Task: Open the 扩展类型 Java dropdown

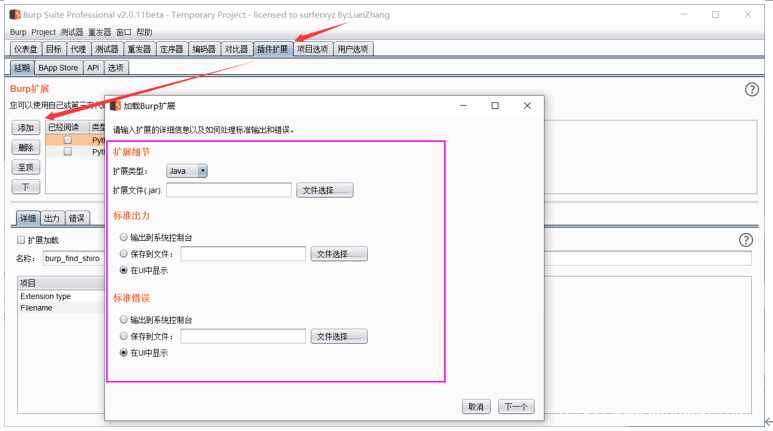Action: [x=187, y=171]
